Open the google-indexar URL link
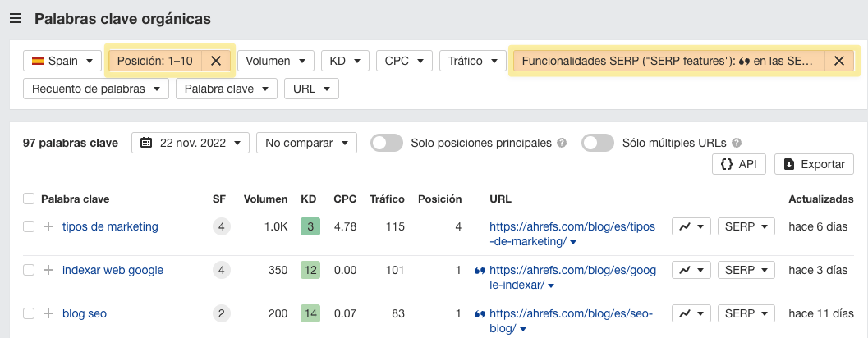 click(572, 277)
